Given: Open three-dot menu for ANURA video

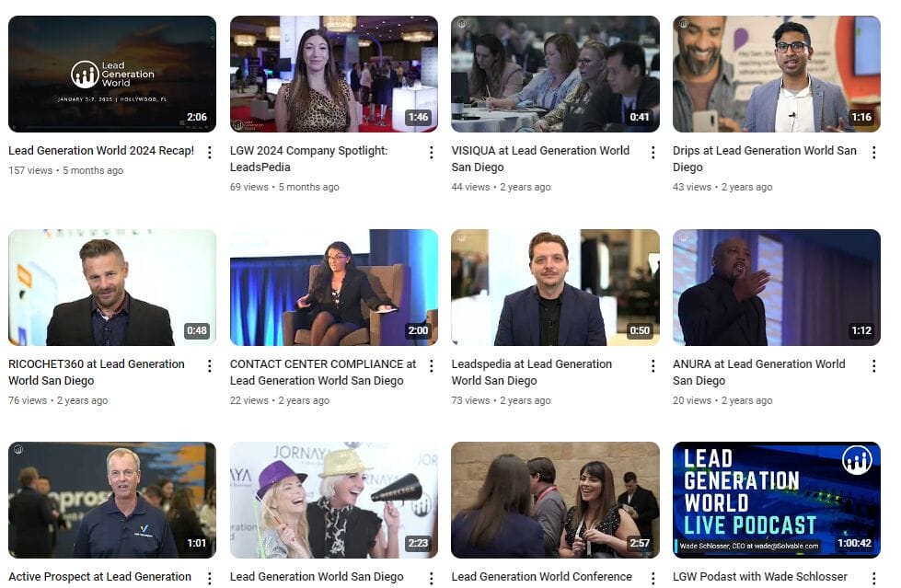Looking at the screenshot, I should tap(874, 365).
